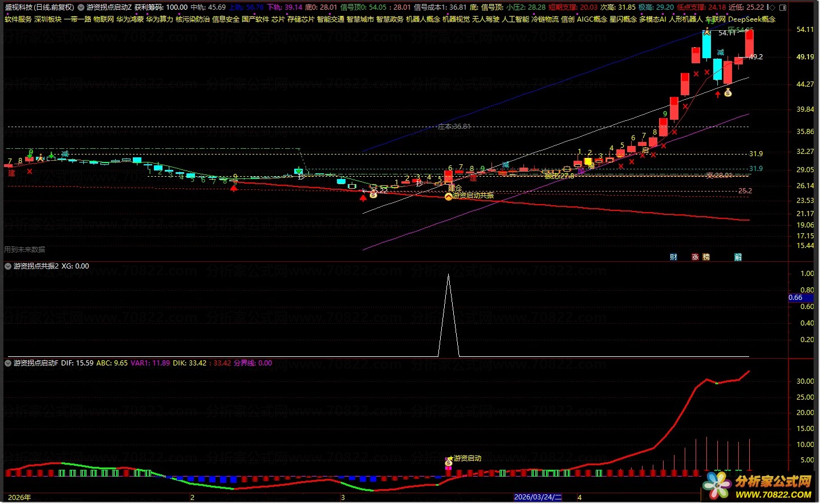
Task: Click the 游资启动共振 signal marker icon
Action: click(x=449, y=196)
